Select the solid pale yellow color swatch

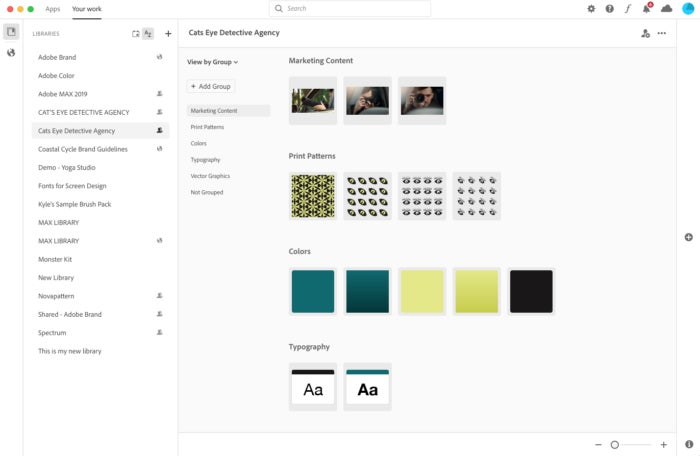click(422, 291)
